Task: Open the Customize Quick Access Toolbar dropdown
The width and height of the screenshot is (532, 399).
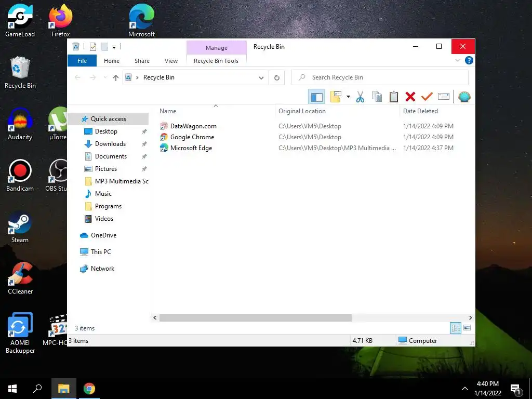Action: (114, 47)
